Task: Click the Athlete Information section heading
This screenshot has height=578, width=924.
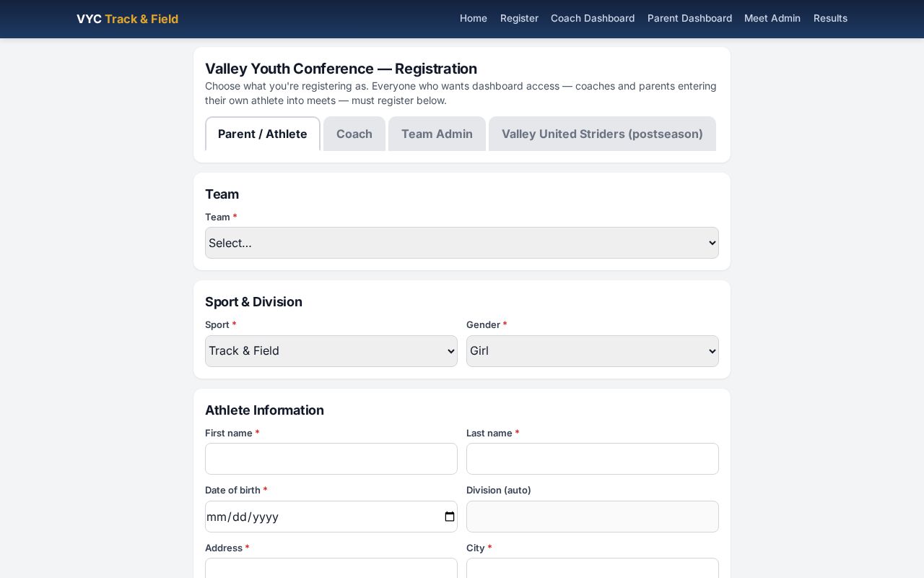Action: 264,410
